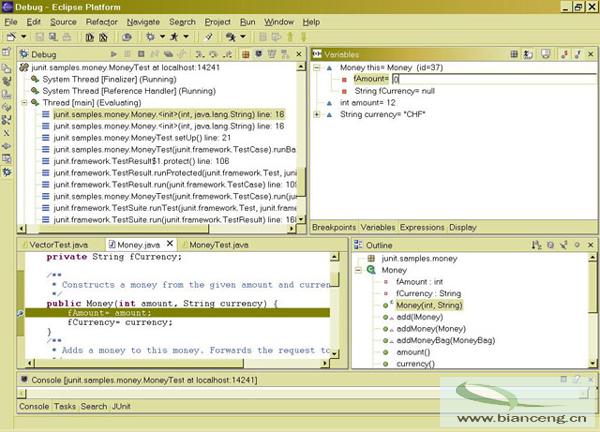The image size is (600, 432).
Task: Open the Debug launch dropdown arrow
Action: pos(162,37)
